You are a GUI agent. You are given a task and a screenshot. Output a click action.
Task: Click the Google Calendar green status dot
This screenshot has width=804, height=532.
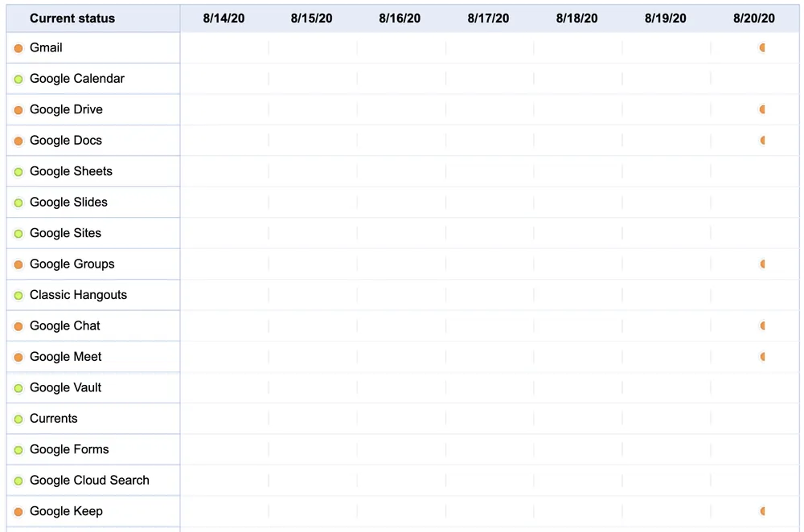tap(18, 80)
